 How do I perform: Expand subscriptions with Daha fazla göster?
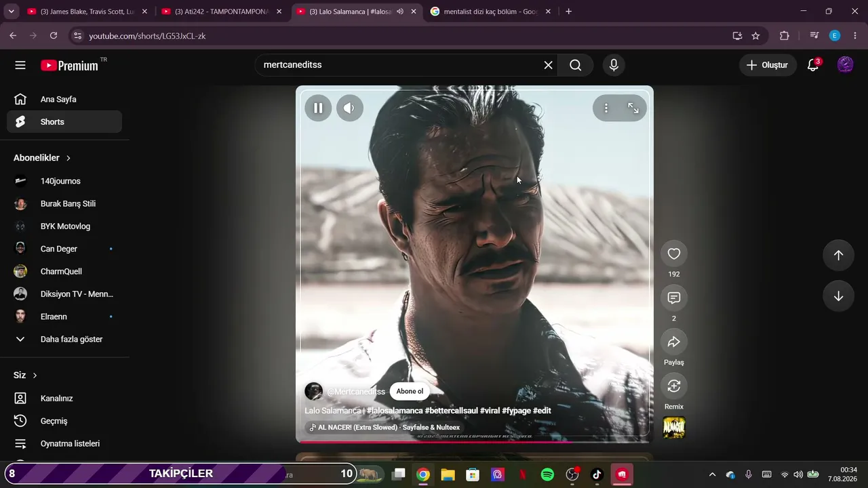[64, 340]
